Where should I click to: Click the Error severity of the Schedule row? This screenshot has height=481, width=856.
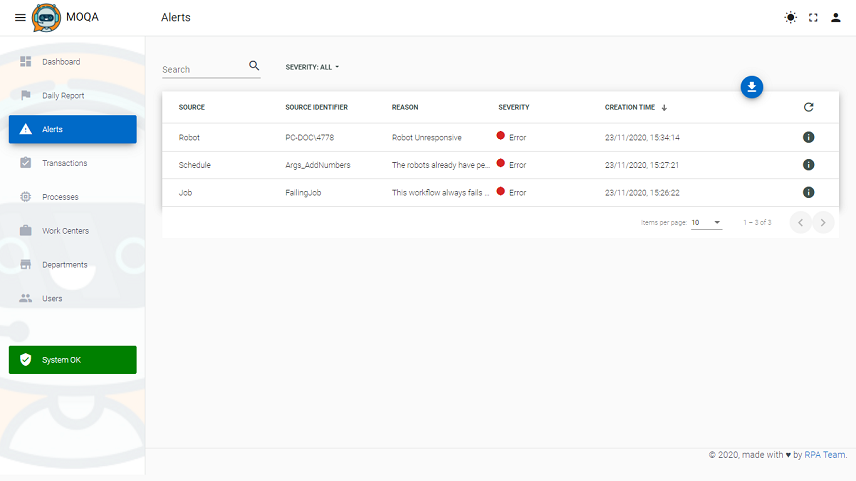click(x=512, y=164)
